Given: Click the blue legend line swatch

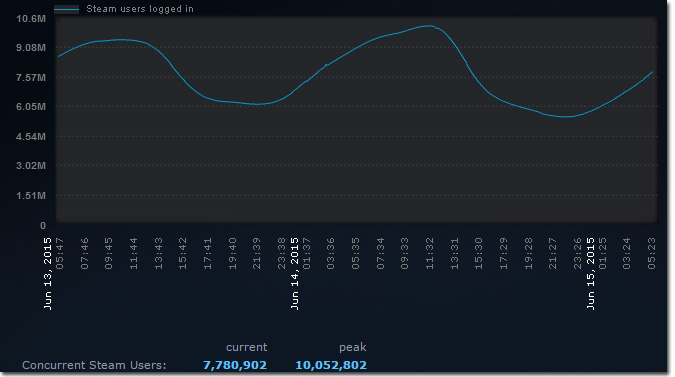Looking at the screenshot, I should (x=66, y=9).
